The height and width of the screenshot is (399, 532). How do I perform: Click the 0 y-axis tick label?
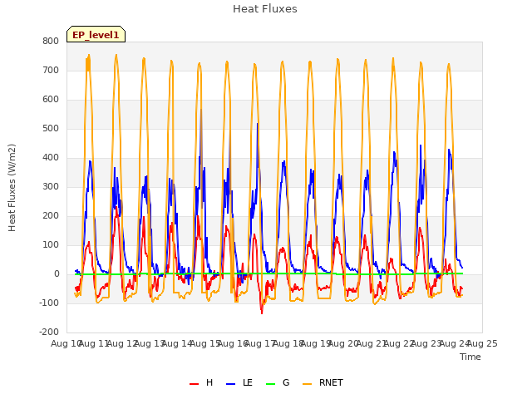click(x=57, y=274)
